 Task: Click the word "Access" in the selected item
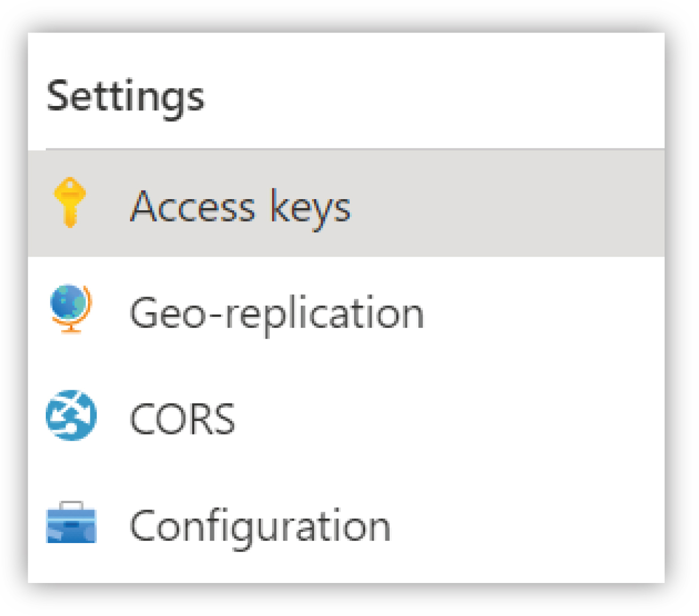tap(193, 207)
